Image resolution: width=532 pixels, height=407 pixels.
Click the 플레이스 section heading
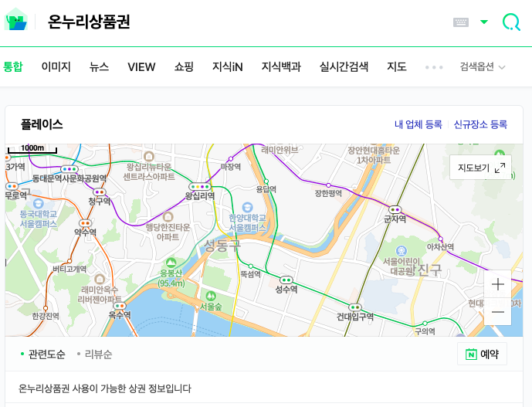(42, 124)
